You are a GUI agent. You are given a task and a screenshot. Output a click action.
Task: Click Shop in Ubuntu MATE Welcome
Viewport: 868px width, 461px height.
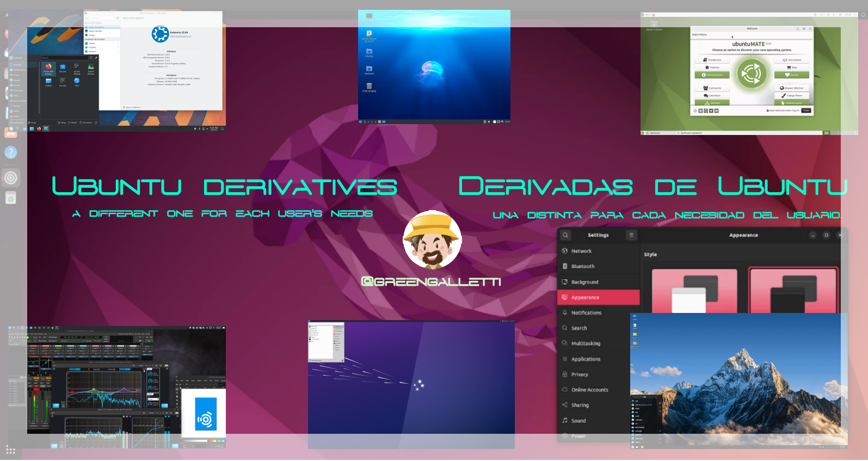792,67
